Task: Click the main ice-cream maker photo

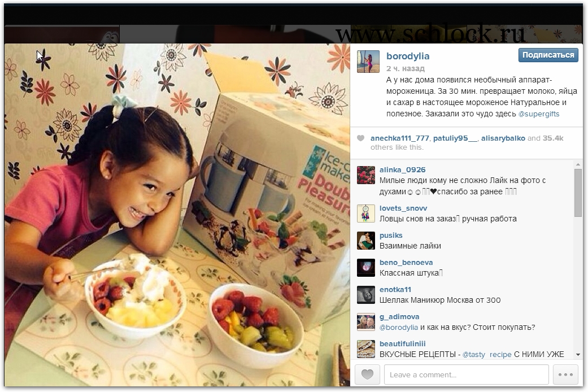Action: coord(177,215)
